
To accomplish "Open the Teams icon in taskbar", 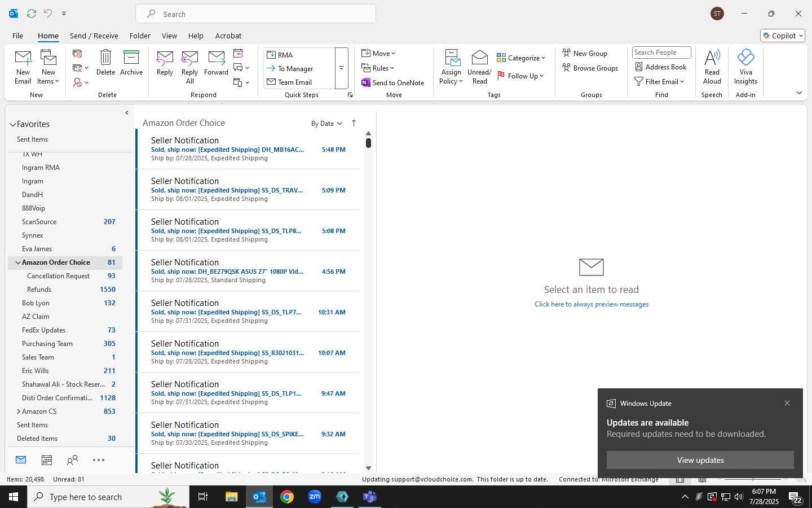I will pyautogui.click(x=370, y=497).
